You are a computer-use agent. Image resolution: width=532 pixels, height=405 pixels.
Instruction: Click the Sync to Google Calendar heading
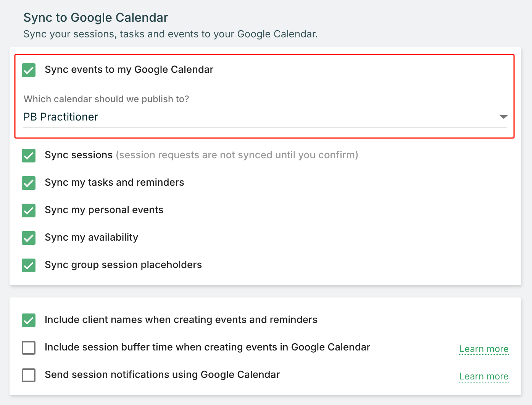click(96, 18)
